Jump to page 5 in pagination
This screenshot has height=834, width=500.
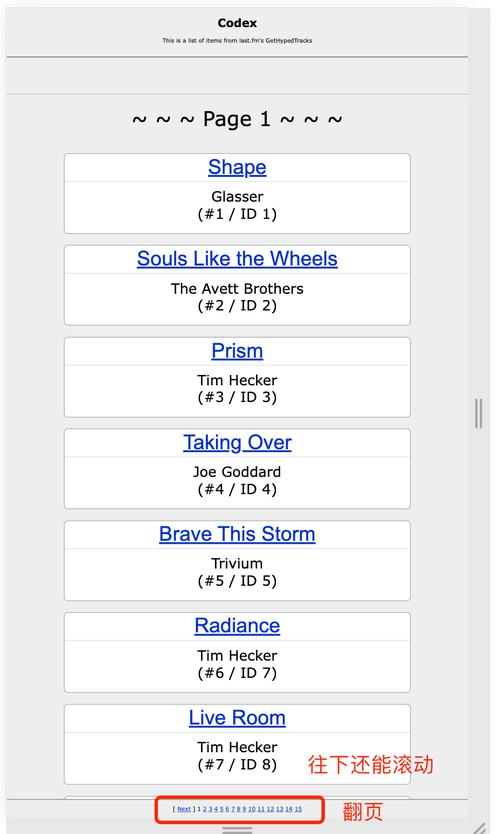pyautogui.click(x=222, y=809)
